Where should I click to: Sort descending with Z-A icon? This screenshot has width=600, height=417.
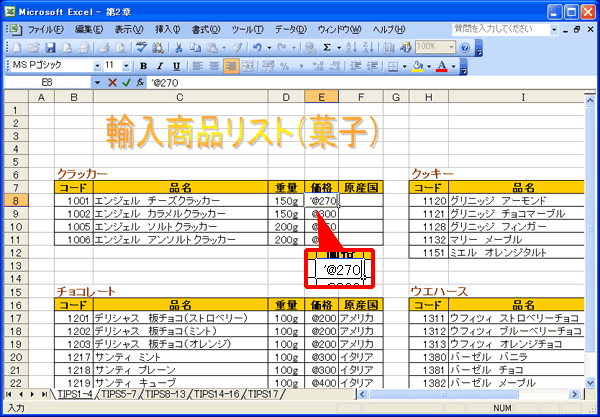(x=368, y=47)
